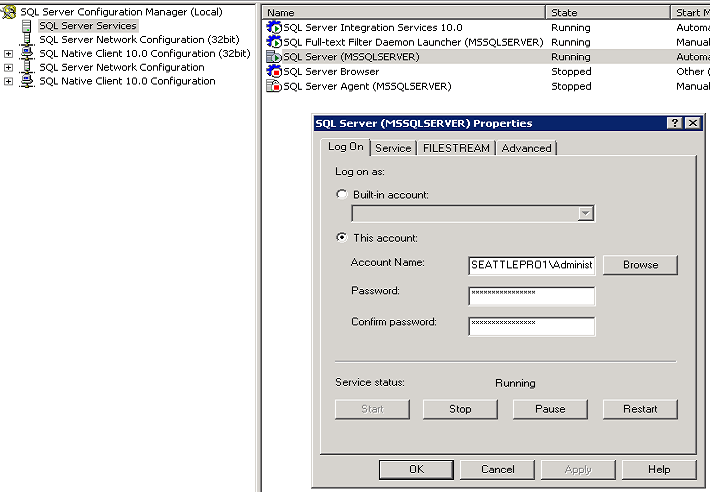Click the SQL Server Agent service icon
Screen dimensions: 710x492
tap(274, 87)
